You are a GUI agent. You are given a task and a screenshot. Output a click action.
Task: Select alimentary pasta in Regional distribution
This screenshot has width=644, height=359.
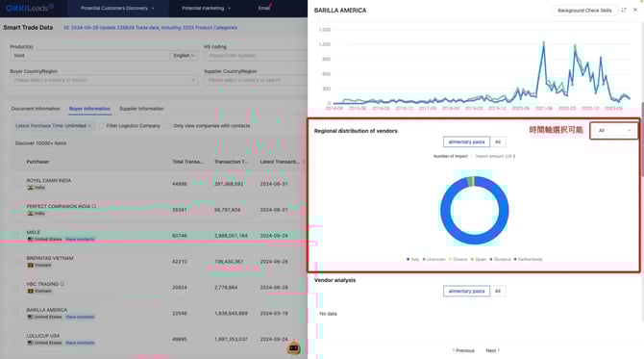pos(466,141)
